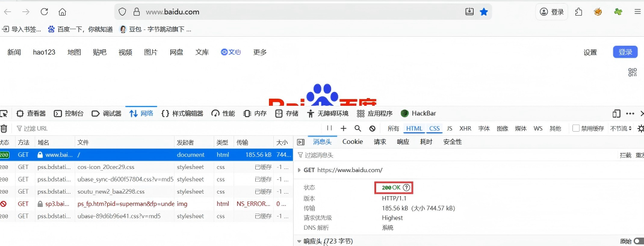Go to the browser home page icon
Viewport: 644px width, 246px height.
[x=62, y=12]
